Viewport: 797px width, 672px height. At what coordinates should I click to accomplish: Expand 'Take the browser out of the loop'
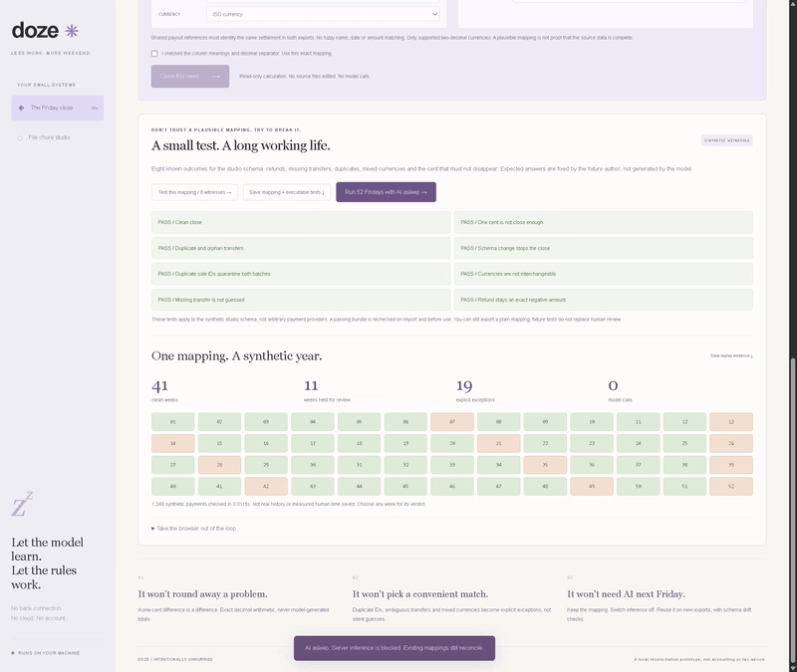[193, 529]
